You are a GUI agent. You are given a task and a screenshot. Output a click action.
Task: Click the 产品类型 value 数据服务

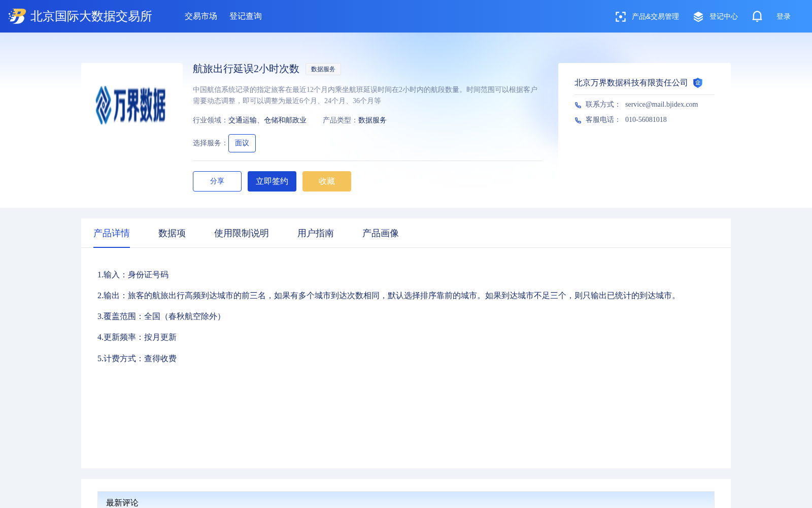[x=373, y=120]
